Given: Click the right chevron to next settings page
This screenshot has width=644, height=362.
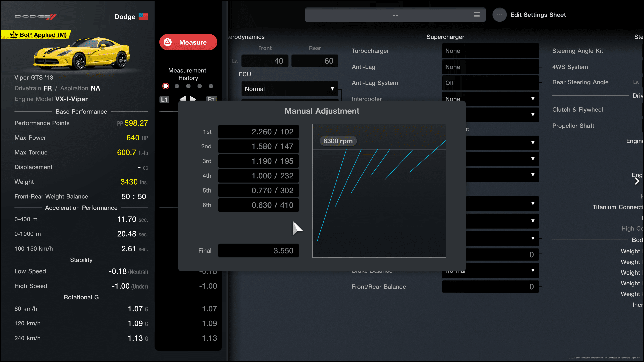Looking at the screenshot, I should pos(637,181).
